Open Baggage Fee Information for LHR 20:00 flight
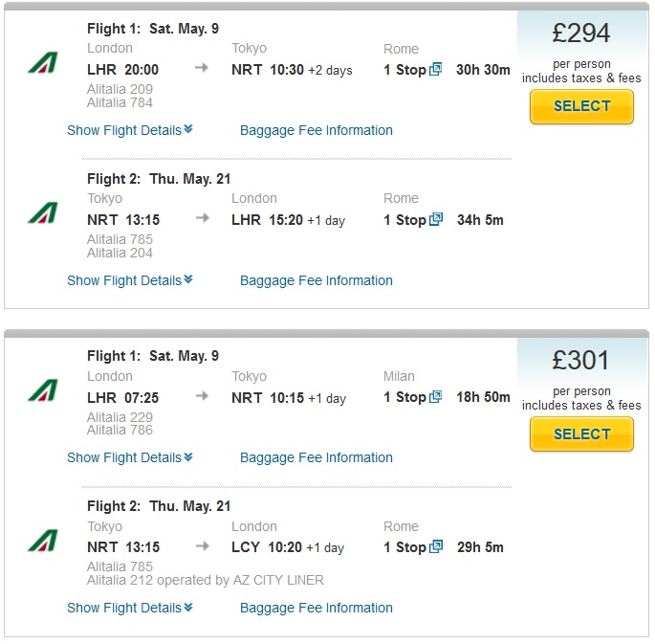Image resolution: width=655 pixels, height=644 pixels. click(317, 130)
